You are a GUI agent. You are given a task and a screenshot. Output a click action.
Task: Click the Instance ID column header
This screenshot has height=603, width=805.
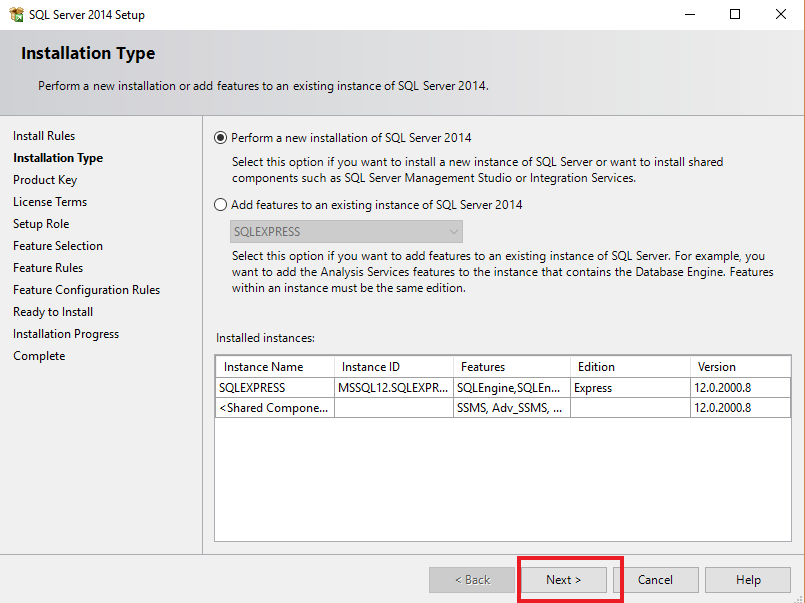pyautogui.click(x=394, y=367)
